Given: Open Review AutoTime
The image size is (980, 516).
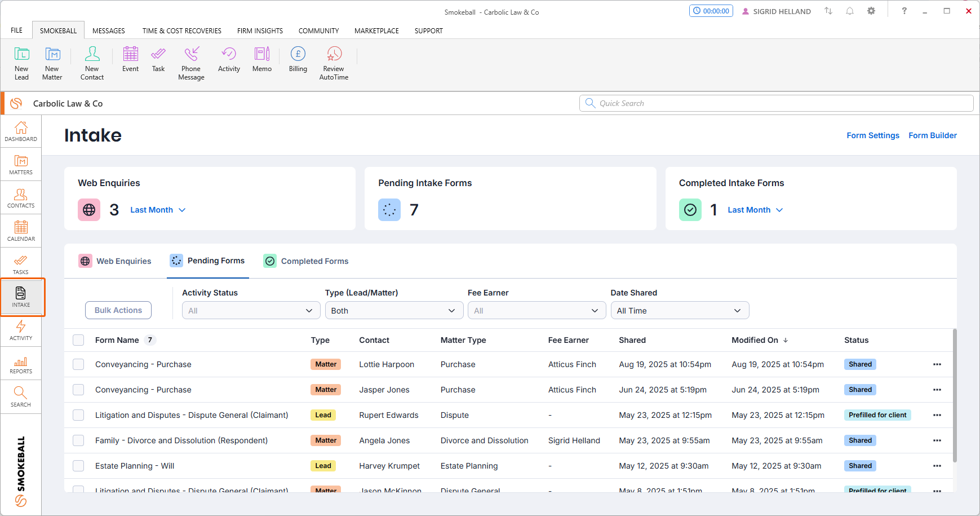Looking at the screenshot, I should click(x=334, y=63).
